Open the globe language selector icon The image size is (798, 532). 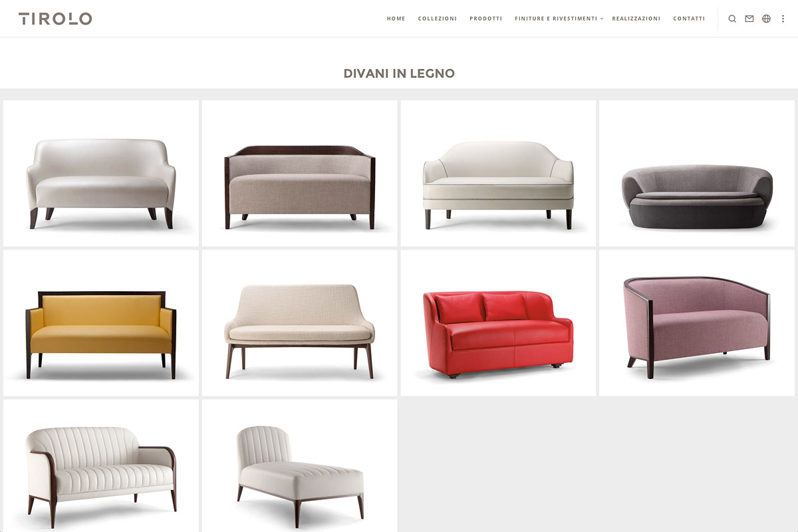click(x=766, y=19)
